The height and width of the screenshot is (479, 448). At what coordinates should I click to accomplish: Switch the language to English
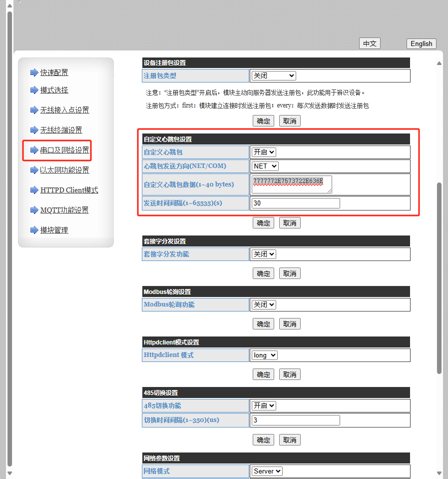pyautogui.click(x=421, y=43)
